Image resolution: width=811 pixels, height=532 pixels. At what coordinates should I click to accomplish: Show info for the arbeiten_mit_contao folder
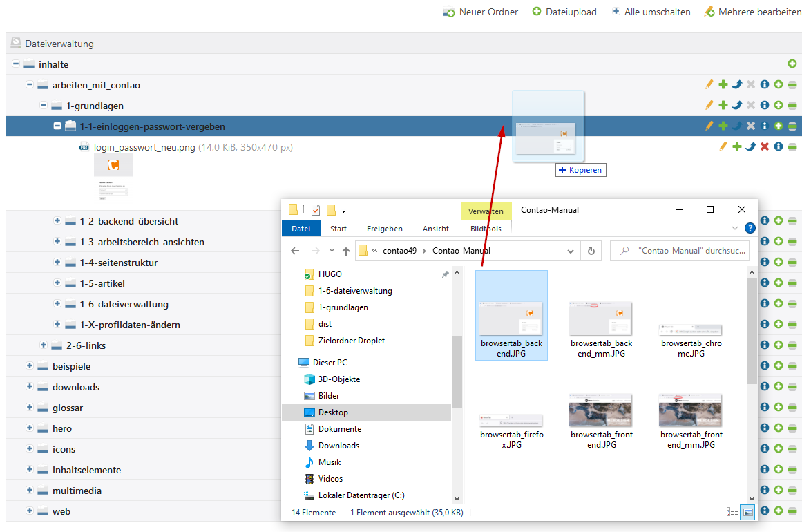[x=765, y=85]
